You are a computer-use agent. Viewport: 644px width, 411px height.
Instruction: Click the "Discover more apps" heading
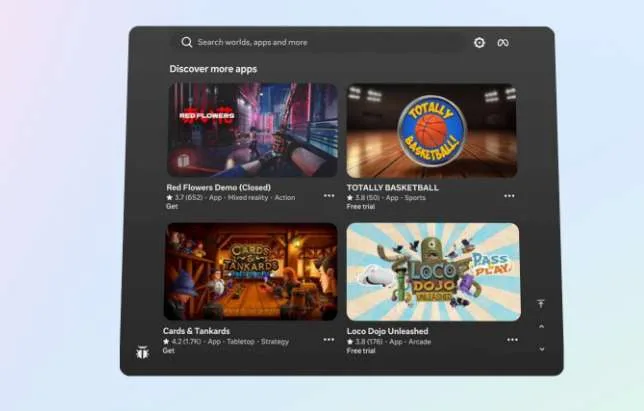coord(213,69)
